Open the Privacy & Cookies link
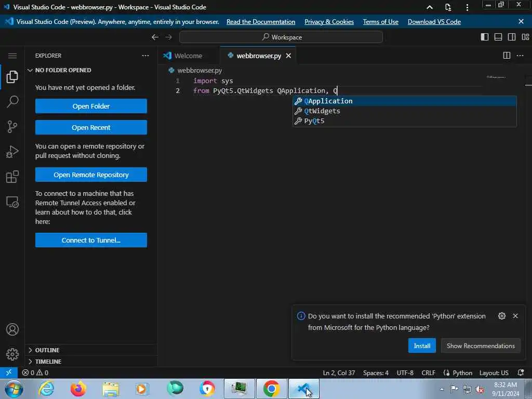532x399 pixels. (x=329, y=22)
